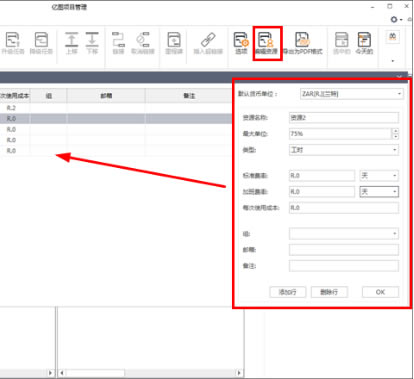Increase 最大单位 with the up stepper
The height and width of the screenshot is (379, 414).
(x=395, y=131)
